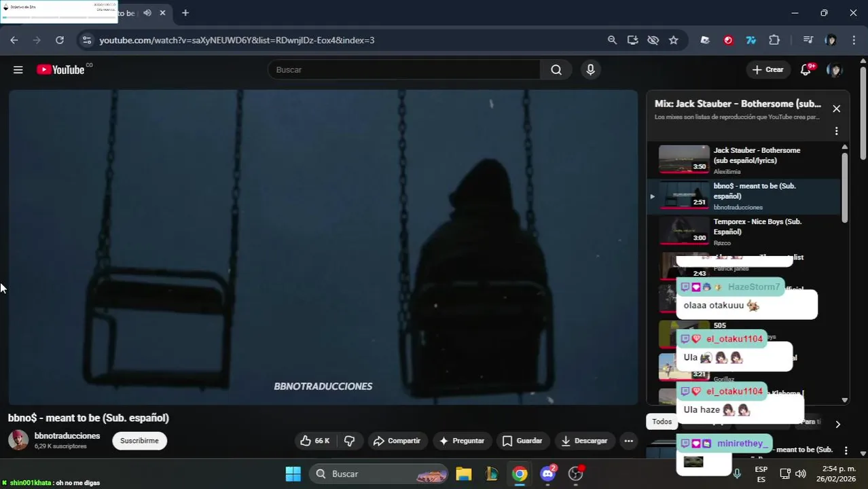Open taskbar volume control

[801, 473]
